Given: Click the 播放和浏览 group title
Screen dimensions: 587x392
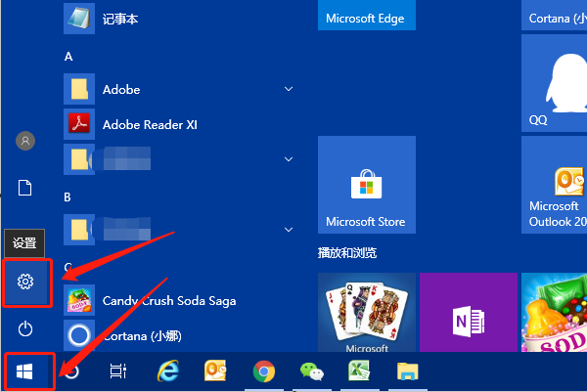Looking at the screenshot, I should tap(347, 253).
